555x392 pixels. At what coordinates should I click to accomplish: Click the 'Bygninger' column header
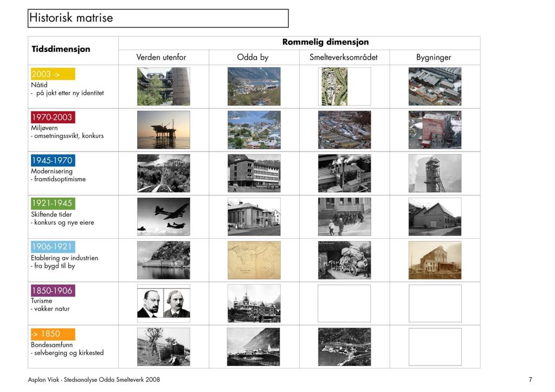[433, 57]
